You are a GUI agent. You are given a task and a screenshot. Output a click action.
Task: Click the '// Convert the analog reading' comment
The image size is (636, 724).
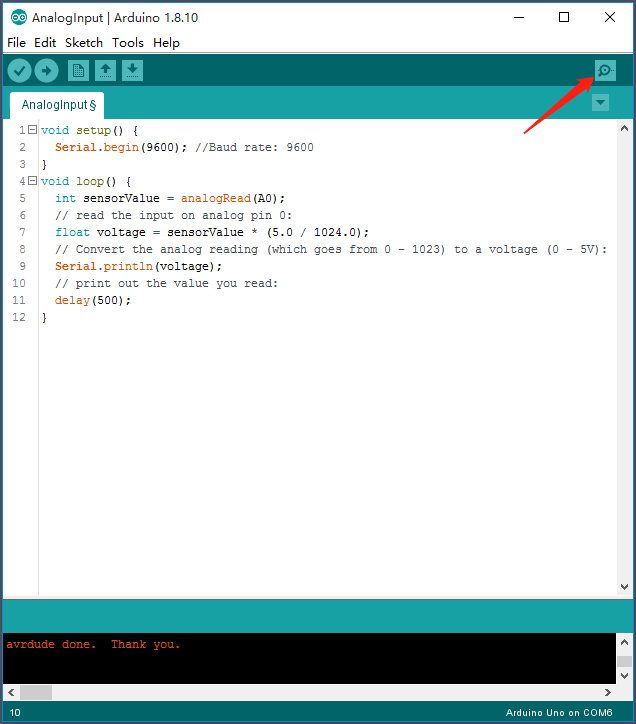click(157, 249)
